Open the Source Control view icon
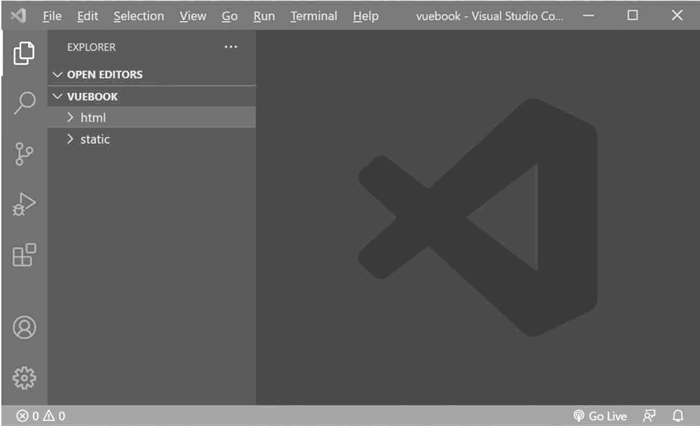700x426 pixels. pos(24,154)
